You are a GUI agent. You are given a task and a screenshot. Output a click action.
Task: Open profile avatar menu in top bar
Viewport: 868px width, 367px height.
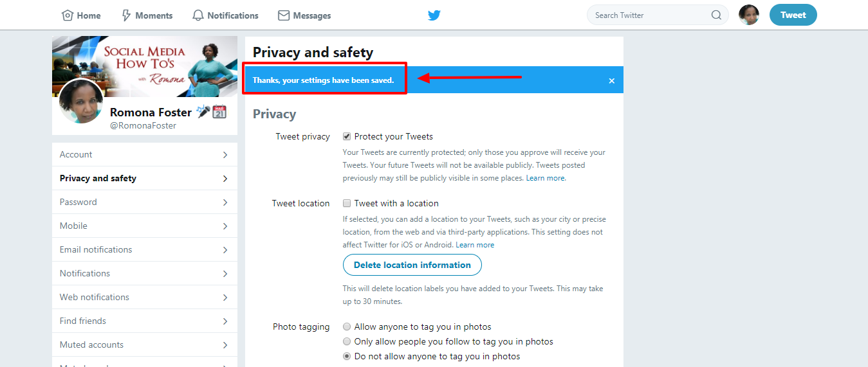(x=749, y=15)
